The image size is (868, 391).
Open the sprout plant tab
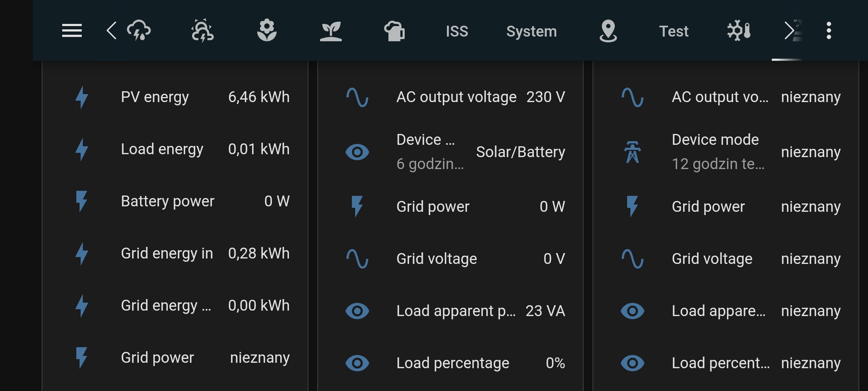(x=331, y=31)
